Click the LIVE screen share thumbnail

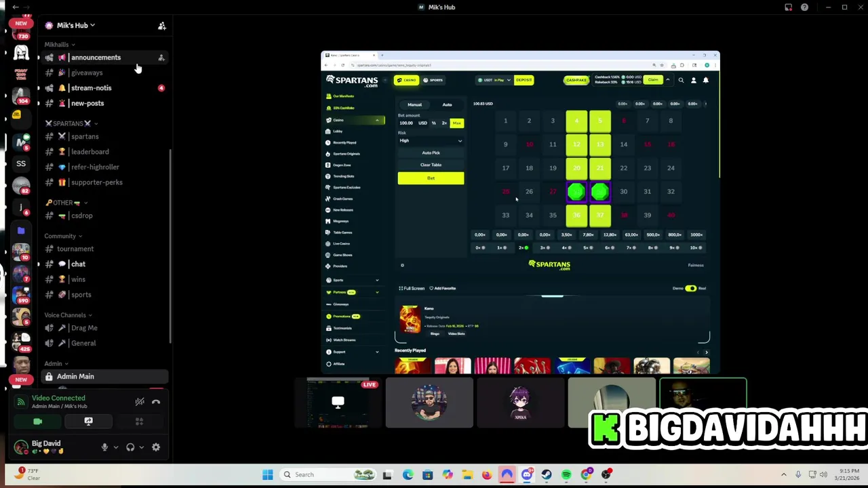point(338,403)
